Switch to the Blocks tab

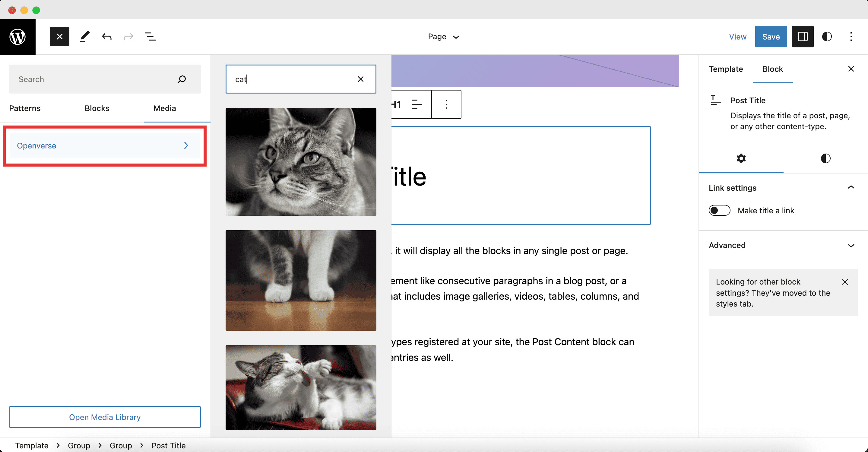click(x=97, y=108)
